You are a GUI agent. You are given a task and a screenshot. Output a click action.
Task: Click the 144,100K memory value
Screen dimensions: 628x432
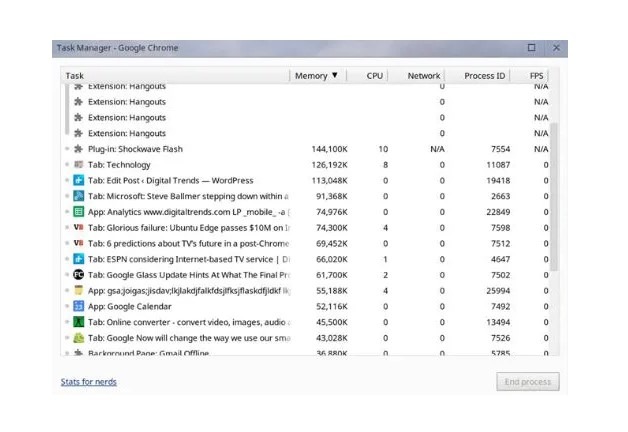point(329,149)
